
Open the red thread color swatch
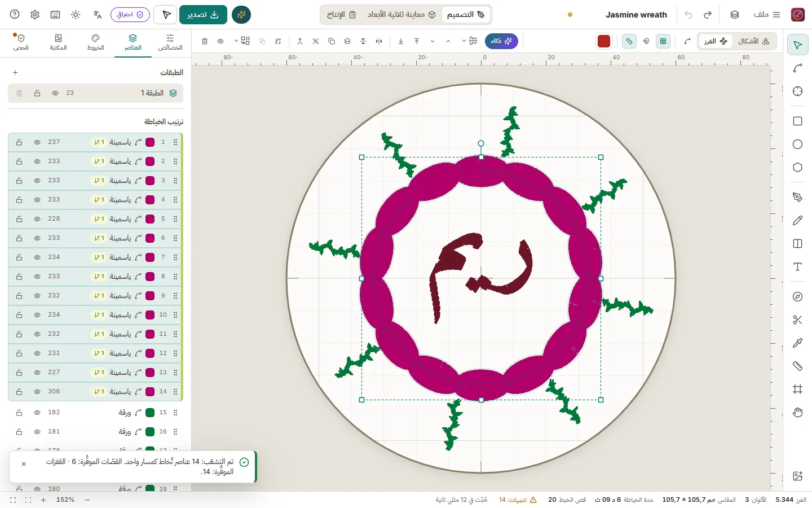tap(604, 41)
